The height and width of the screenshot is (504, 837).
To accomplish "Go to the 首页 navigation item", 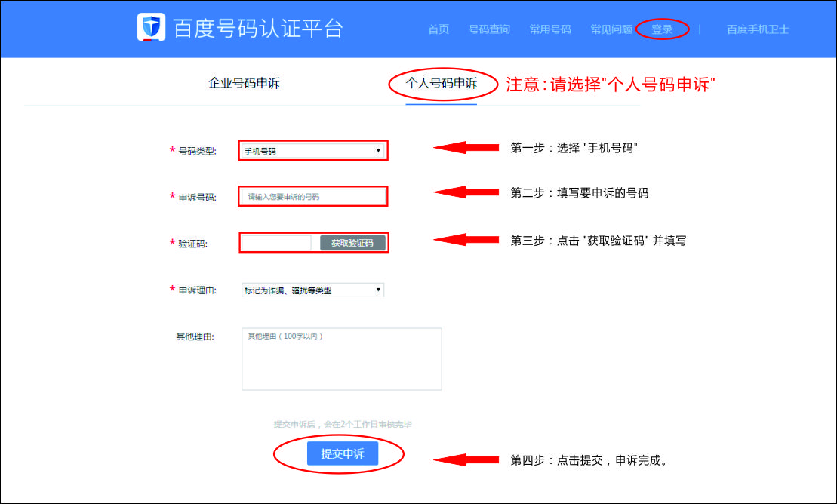I will 439,29.
